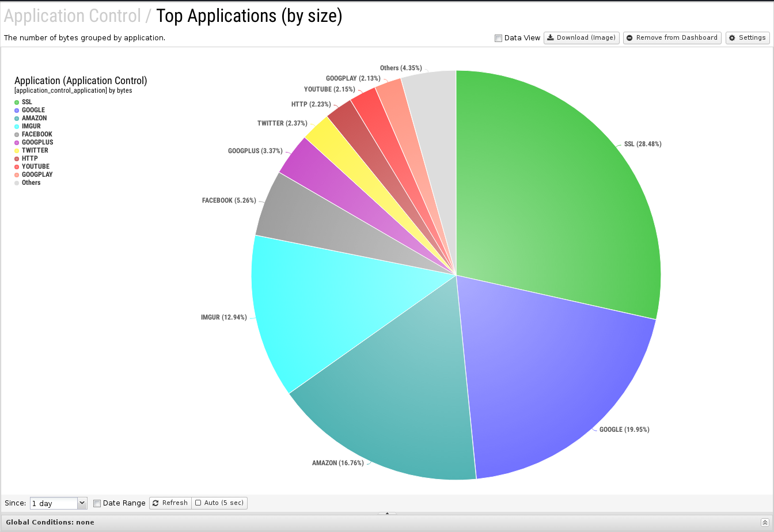This screenshot has width=774, height=532.
Task: Click the Download (Image) button
Action: click(x=582, y=38)
